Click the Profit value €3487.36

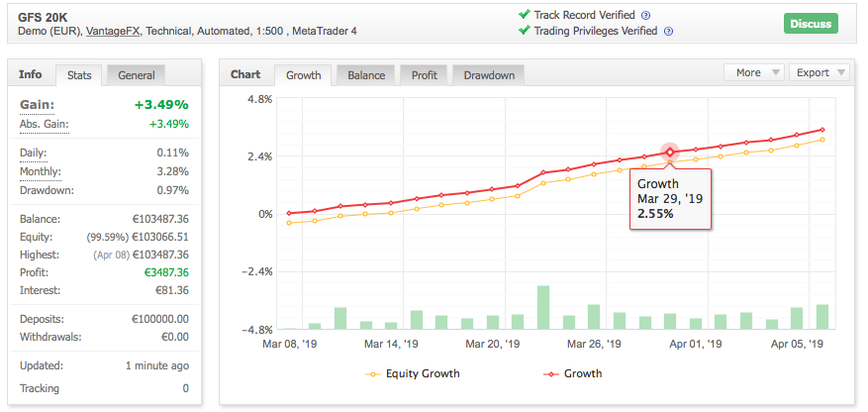[x=166, y=272]
